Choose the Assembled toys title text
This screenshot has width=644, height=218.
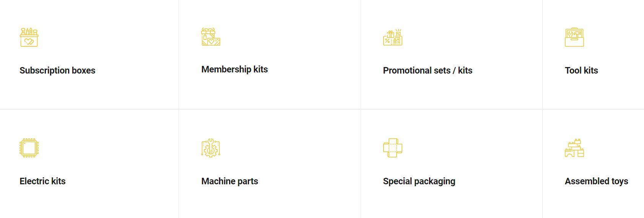[x=596, y=181]
